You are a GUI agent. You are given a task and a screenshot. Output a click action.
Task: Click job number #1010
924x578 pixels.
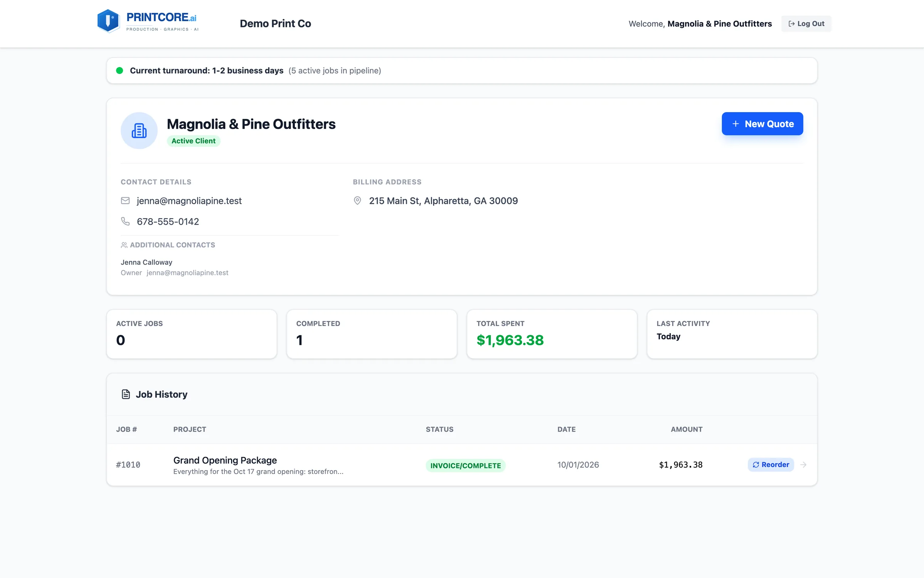tap(128, 465)
